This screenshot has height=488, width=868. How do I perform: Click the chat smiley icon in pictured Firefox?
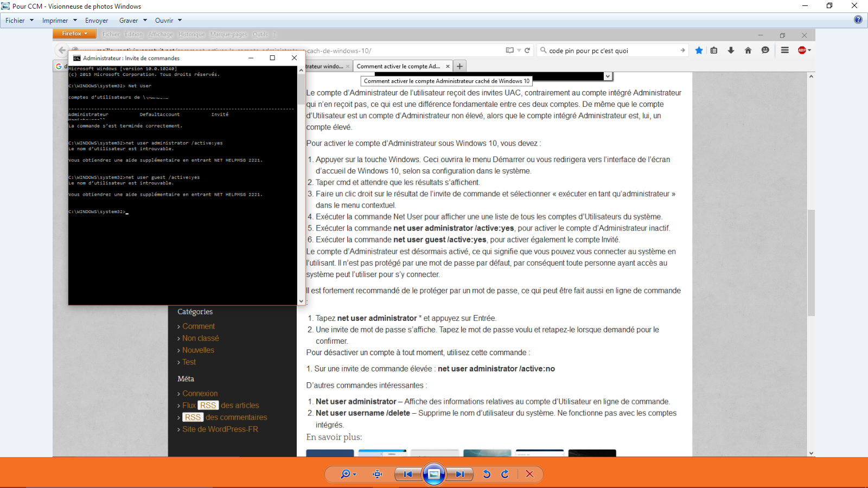tap(765, 50)
